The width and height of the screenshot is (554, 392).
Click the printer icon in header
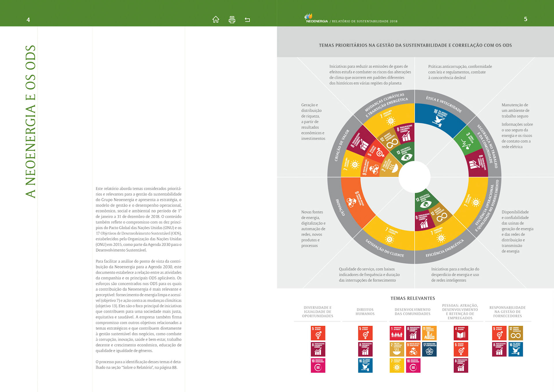point(232,20)
